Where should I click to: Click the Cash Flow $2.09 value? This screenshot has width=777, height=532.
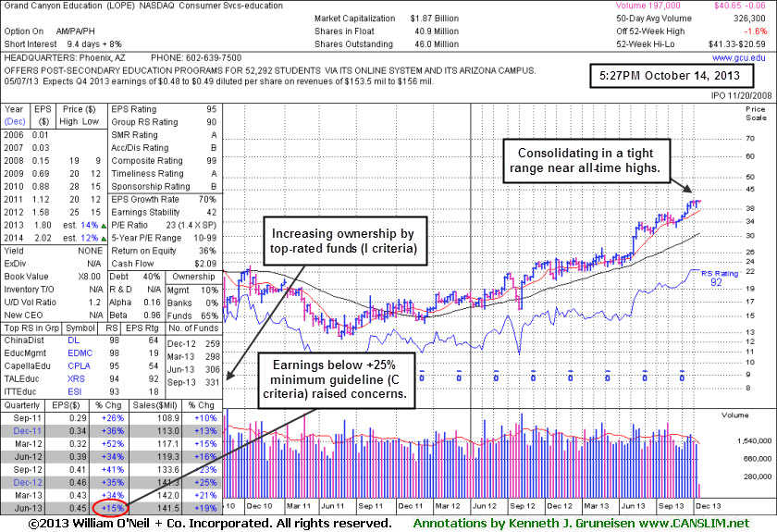[x=205, y=264]
